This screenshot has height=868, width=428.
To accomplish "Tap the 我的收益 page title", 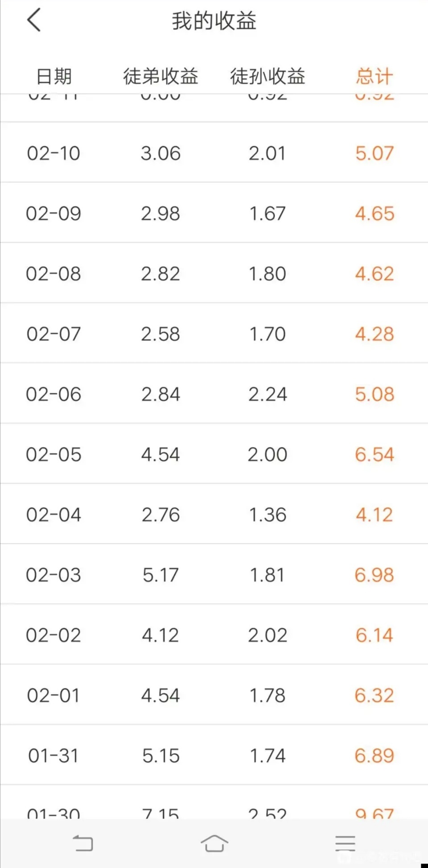I will pos(214,21).
